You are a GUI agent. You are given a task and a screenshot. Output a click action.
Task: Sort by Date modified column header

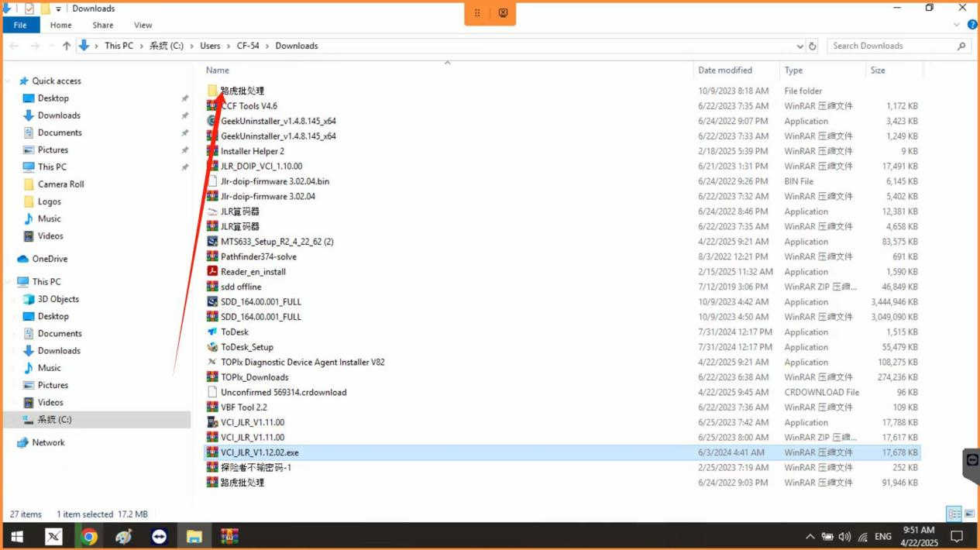725,70
